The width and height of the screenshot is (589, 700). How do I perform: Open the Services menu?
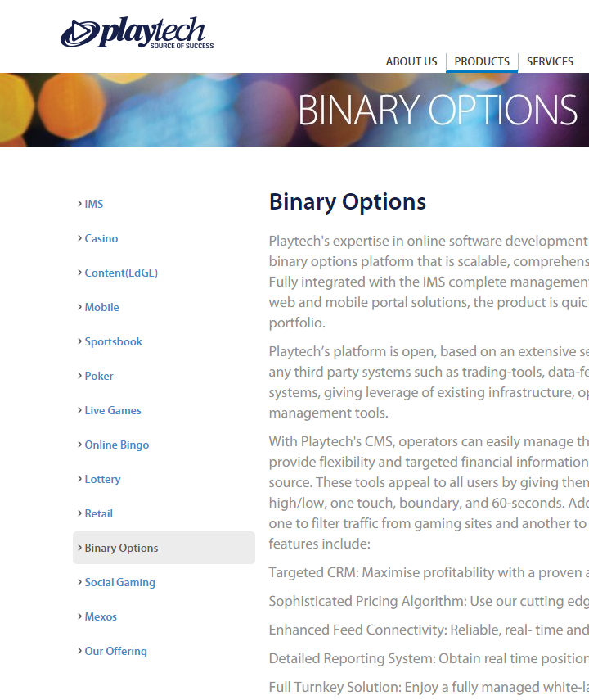[550, 61]
